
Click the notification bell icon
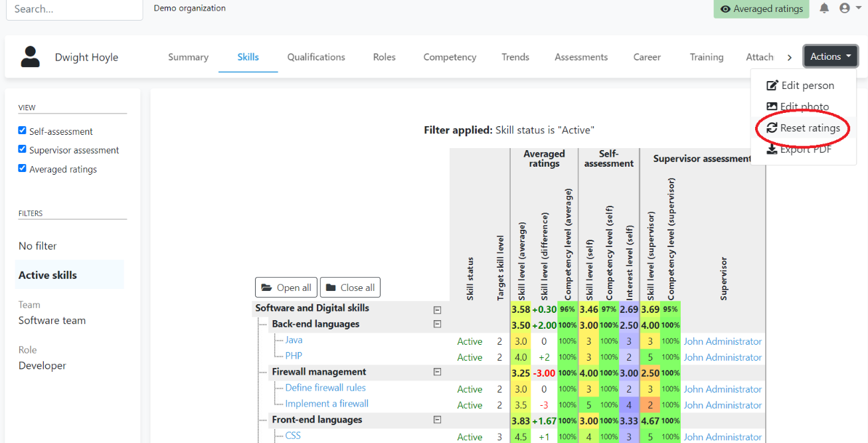point(824,9)
